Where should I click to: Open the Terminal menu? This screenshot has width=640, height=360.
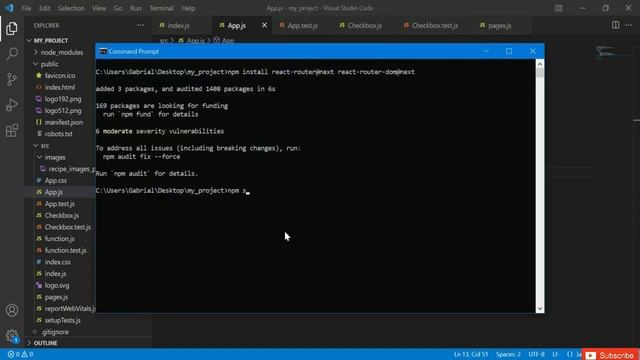[161, 8]
